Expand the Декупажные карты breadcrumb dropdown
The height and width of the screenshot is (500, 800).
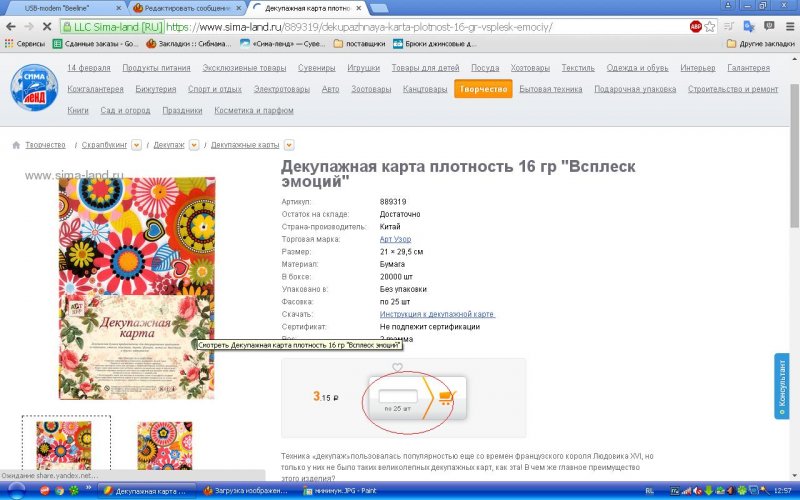coord(288,145)
